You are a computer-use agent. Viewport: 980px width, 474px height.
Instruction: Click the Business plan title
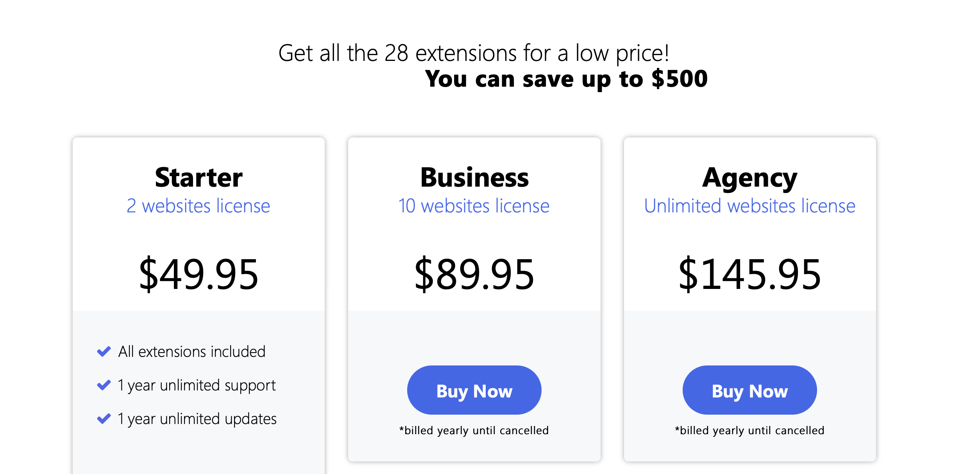point(474,178)
